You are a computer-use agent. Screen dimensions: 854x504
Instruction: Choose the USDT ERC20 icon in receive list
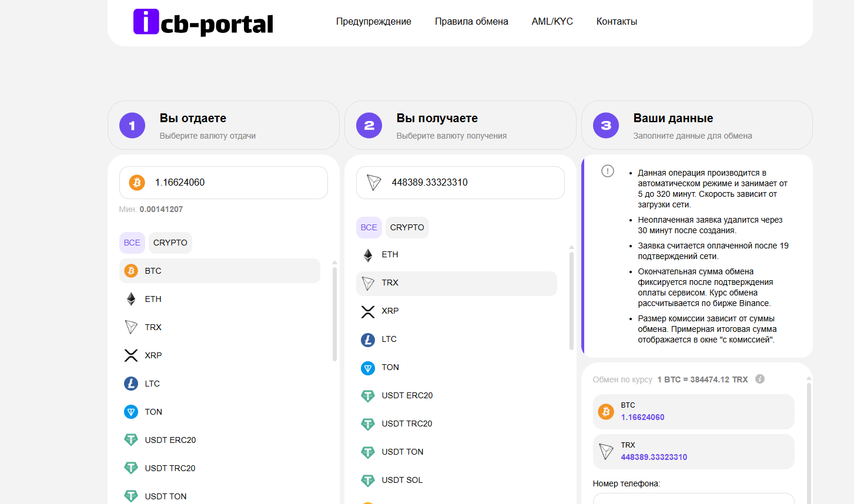pos(368,395)
